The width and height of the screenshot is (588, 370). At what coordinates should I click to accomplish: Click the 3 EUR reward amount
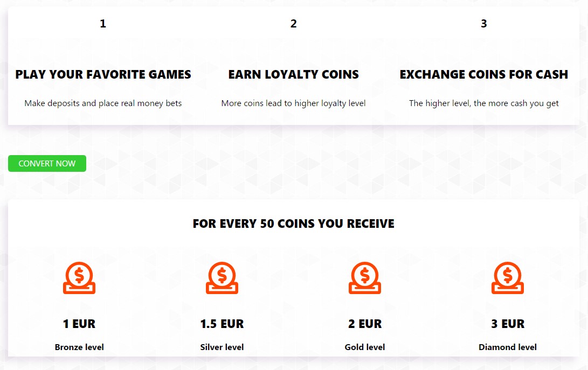coord(508,324)
